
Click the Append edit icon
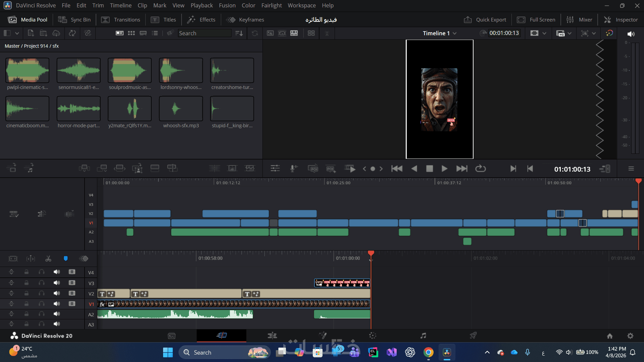coord(102,168)
